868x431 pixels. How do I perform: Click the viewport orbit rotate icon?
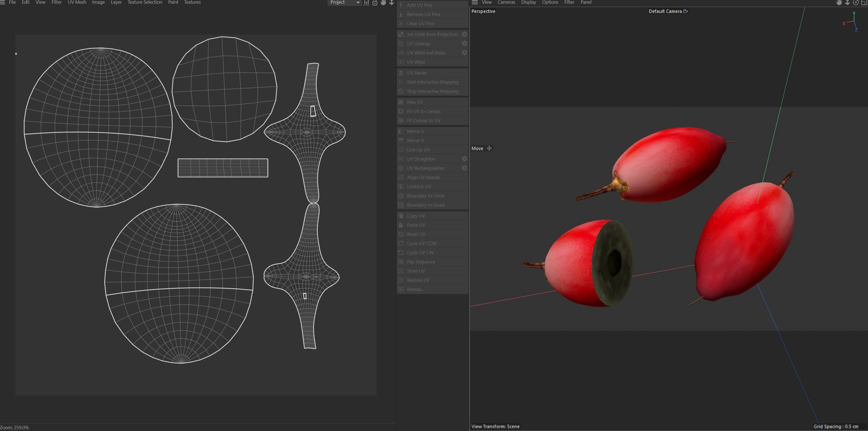pos(856,3)
